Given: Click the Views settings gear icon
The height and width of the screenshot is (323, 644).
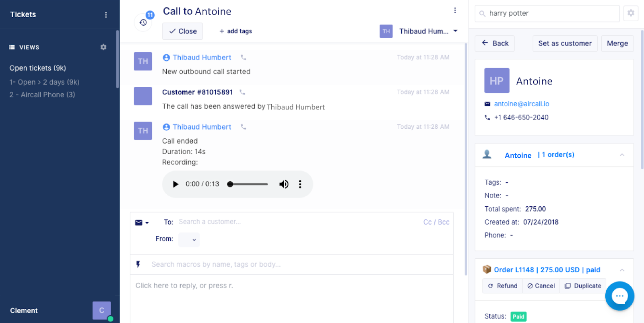Looking at the screenshot, I should coord(103,47).
